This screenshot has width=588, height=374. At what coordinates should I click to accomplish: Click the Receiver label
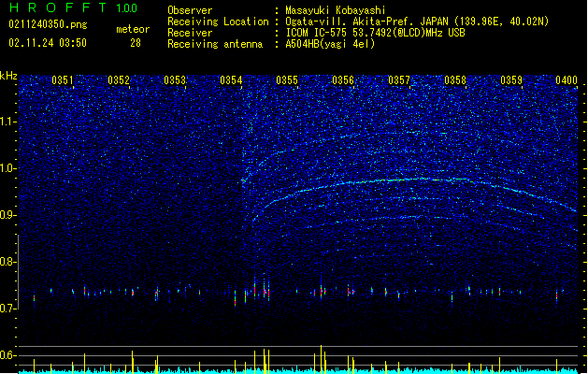pyautogui.click(x=190, y=33)
